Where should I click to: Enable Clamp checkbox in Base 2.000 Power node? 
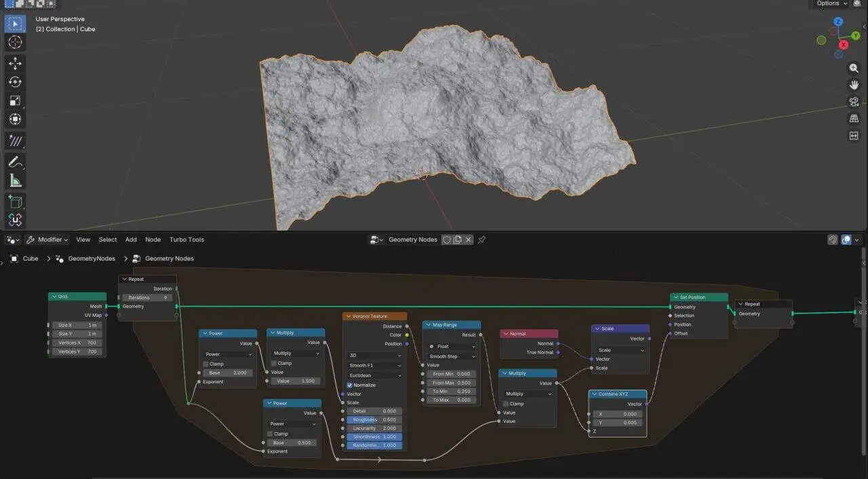[206, 364]
